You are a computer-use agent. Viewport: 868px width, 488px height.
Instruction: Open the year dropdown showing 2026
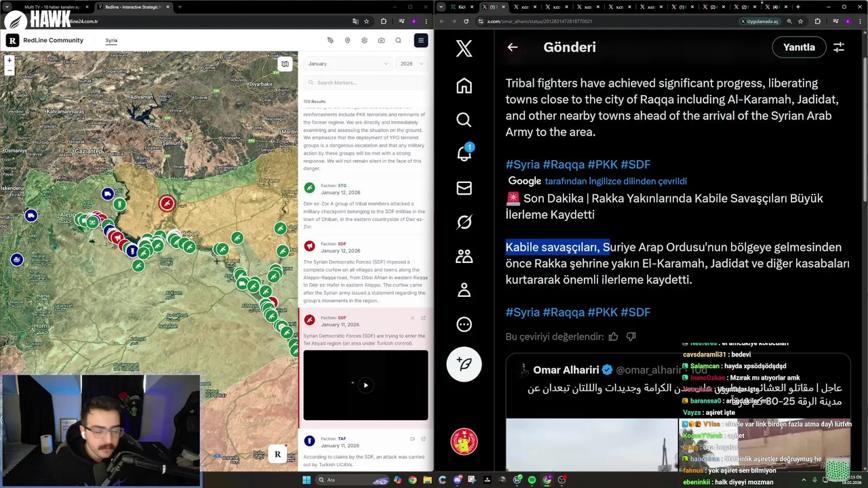412,64
